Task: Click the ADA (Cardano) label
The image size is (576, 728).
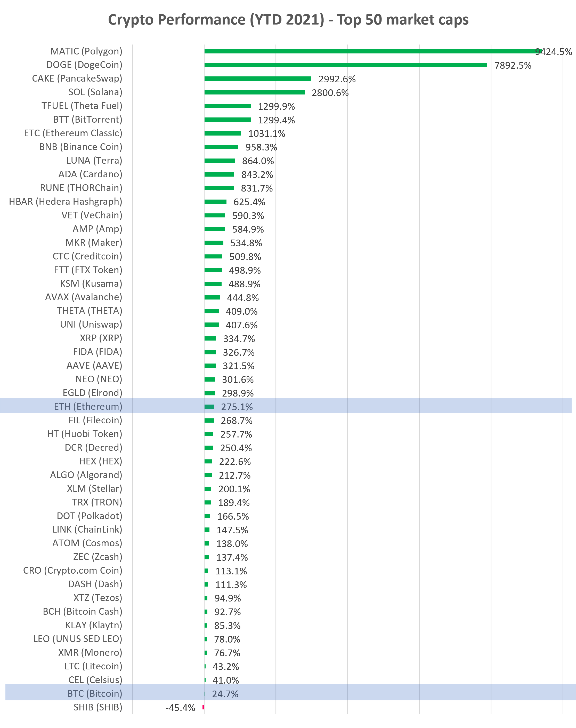Action: pyautogui.click(x=90, y=174)
